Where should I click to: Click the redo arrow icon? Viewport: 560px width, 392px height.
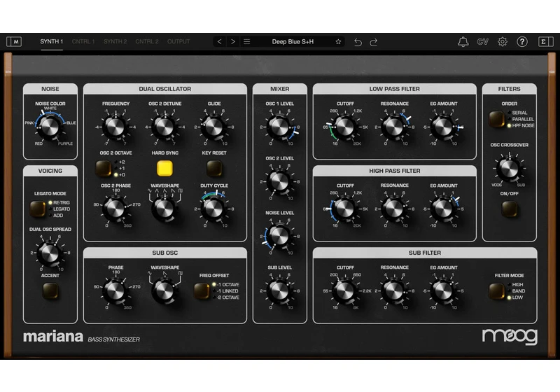point(374,42)
